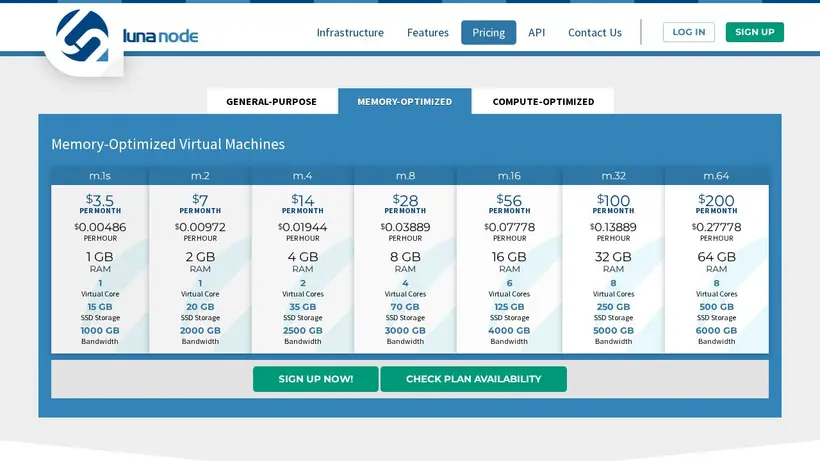Open the Features menu item
820x461 pixels.
428,32
